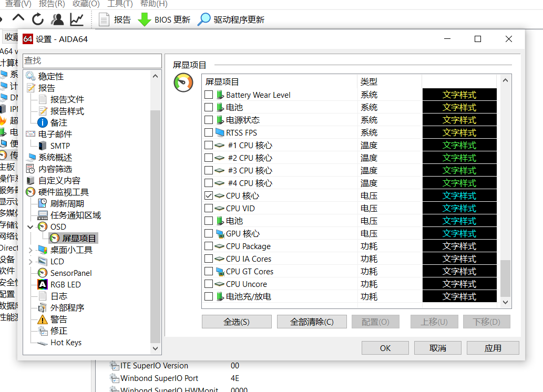
Task: Uncheck CPU 核心 voltage checkbox
Action: click(209, 195)
